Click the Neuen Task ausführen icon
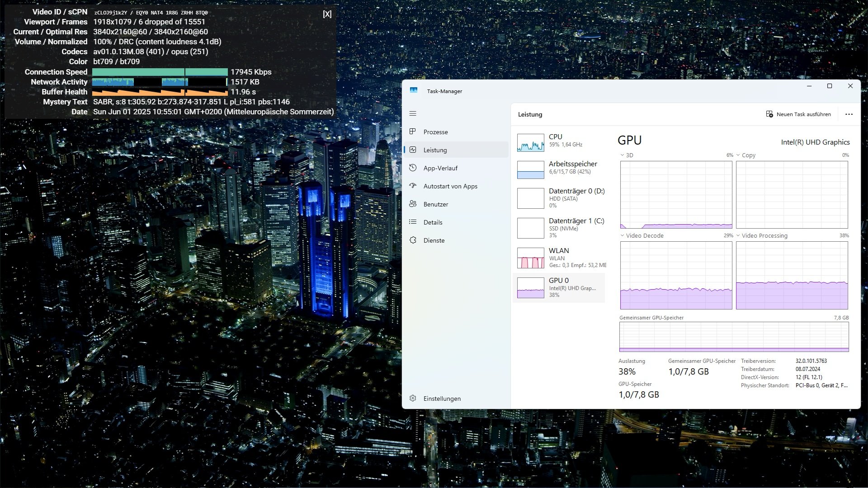Image resolution: width=868 pixels, height=488 pixels. point(769,114)
